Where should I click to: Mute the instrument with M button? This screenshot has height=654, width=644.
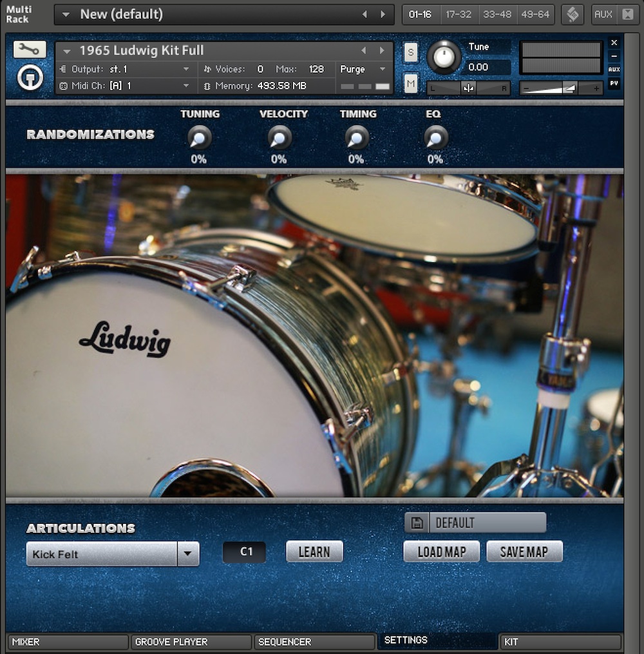click(410, 83)
